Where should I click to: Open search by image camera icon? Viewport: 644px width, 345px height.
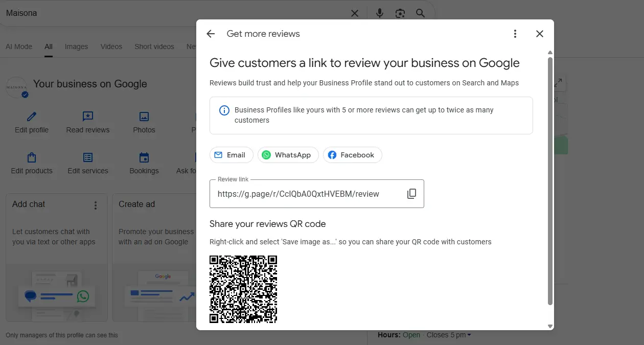pyautogui.click(x=400, y=13)
